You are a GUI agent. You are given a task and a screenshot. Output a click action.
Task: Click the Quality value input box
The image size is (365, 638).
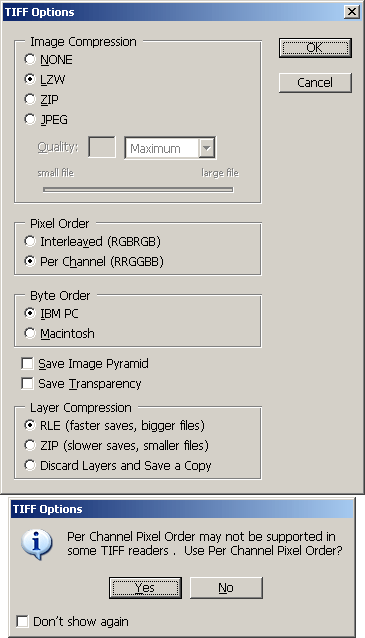click(x=102, y=147)
